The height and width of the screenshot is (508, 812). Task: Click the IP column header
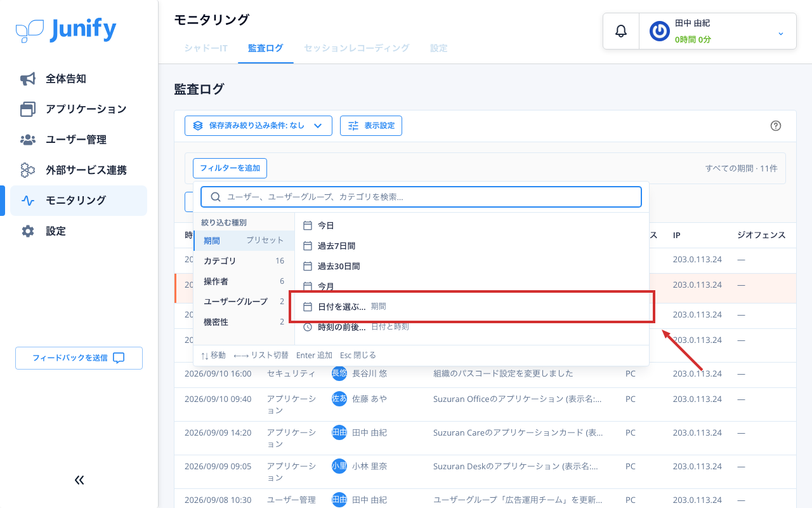677,235
